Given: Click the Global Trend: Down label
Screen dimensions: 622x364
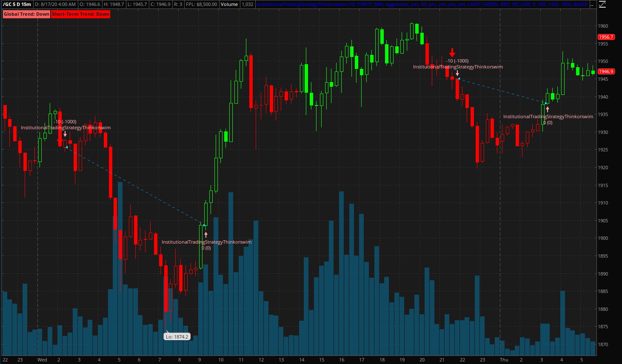Looking at the screenshot, I should coord(26,14).
